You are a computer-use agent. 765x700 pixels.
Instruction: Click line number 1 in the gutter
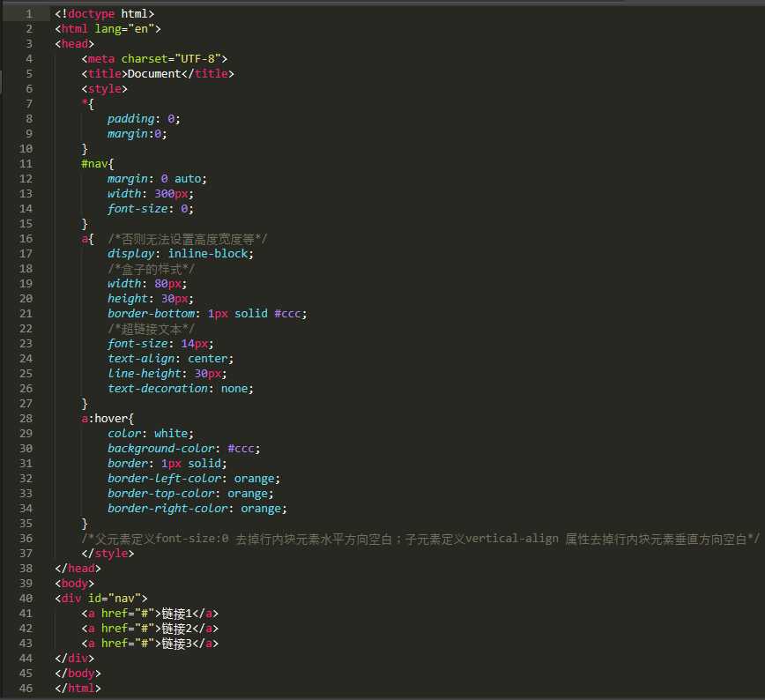[x=29, y=14]
